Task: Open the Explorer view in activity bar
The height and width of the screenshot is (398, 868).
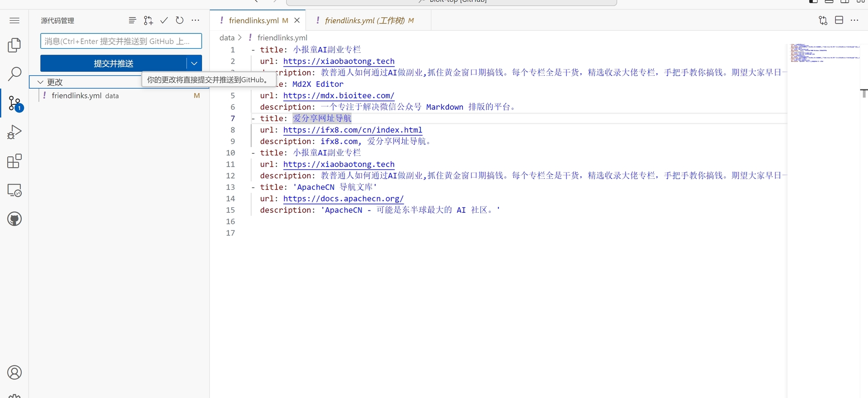Action: pos(14,45)
